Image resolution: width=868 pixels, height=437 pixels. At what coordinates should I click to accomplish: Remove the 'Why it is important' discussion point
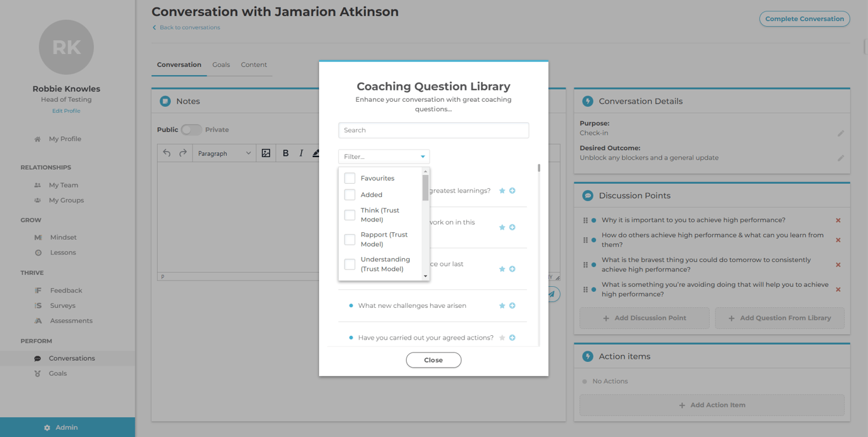(x=838, y=220)
